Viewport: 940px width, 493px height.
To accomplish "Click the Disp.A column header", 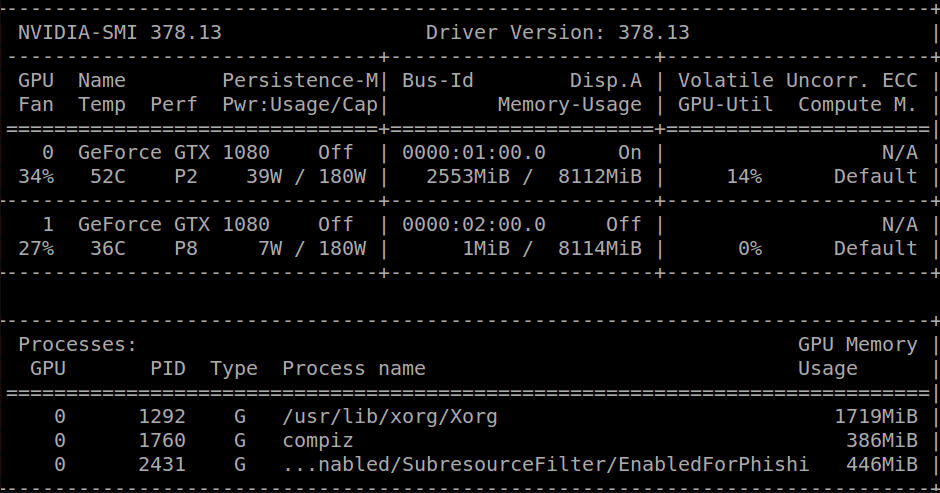I will click(x=605, y=80).
